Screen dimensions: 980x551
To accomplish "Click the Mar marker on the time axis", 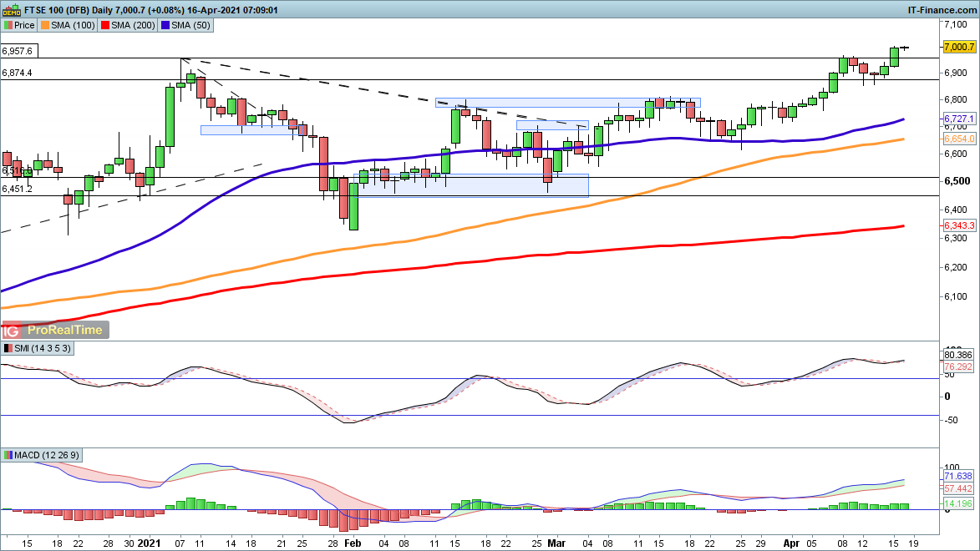I will click(x=556, y=542).
